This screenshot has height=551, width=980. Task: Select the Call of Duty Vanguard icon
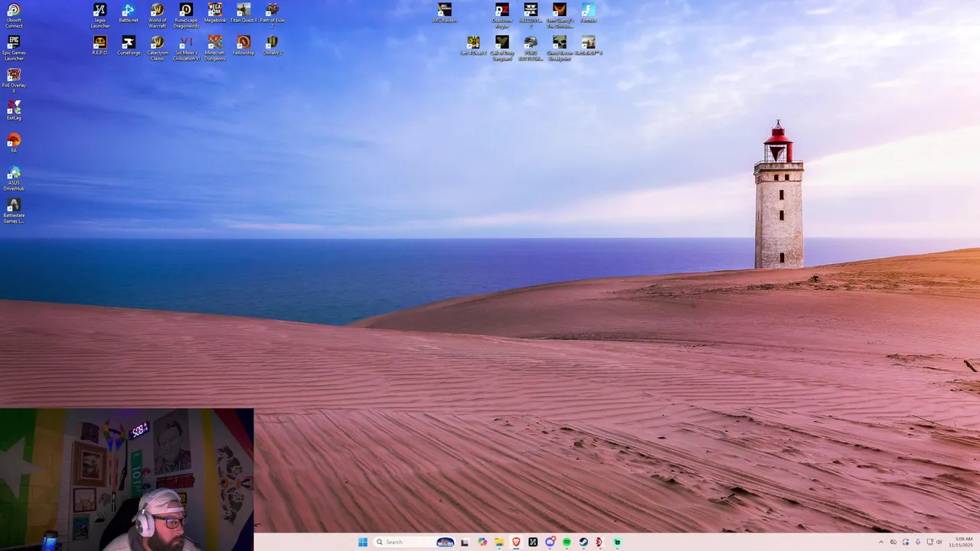pos(502,47)
